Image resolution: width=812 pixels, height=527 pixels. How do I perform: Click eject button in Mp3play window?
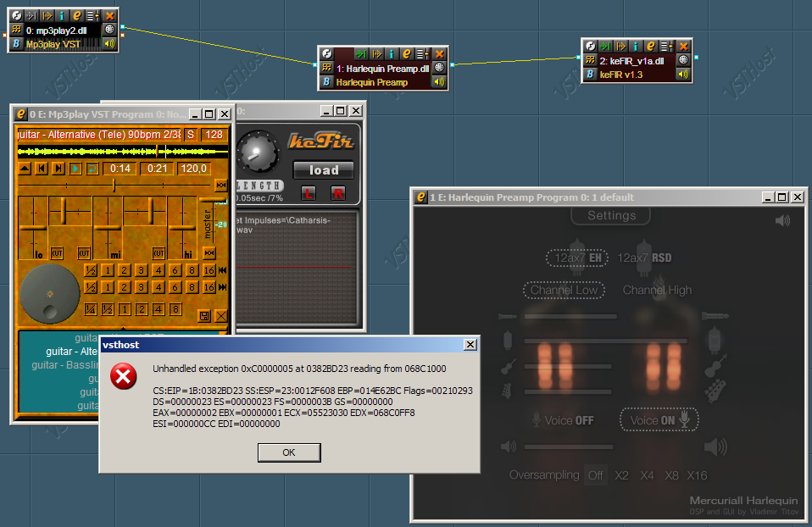tap(25, 169)
